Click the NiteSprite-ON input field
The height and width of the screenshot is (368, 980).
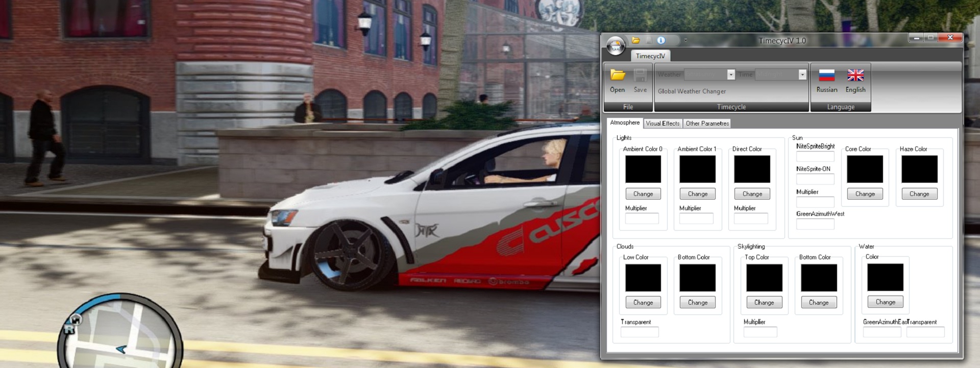click(815, 179)
